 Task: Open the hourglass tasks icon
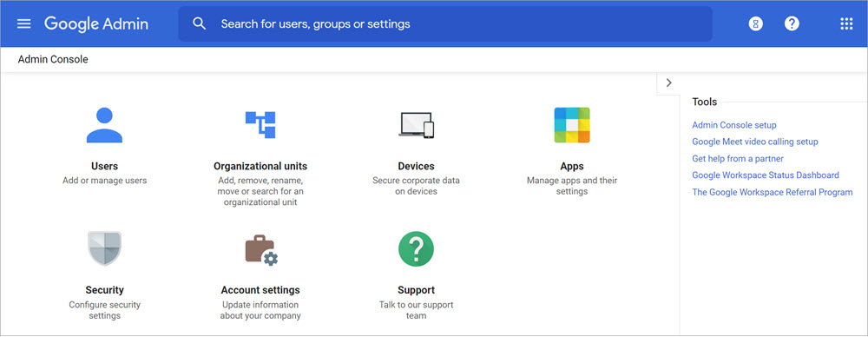tap(756, 23)
